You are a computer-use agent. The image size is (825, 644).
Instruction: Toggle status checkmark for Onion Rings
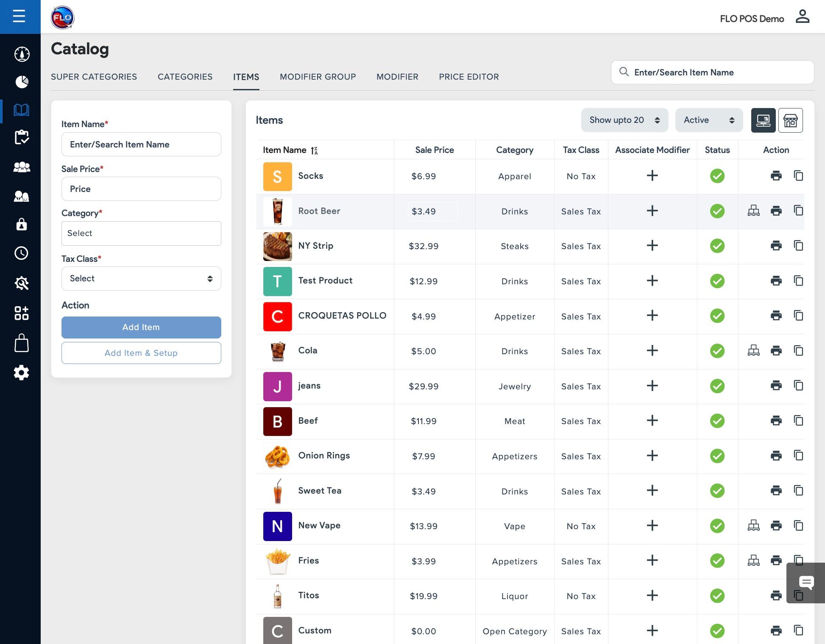tap(717, 456)
